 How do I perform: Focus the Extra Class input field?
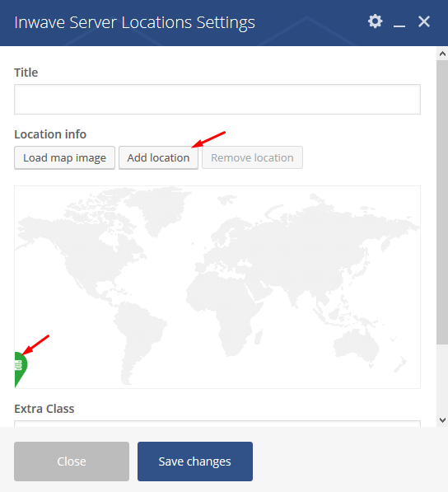pos(217,424)
